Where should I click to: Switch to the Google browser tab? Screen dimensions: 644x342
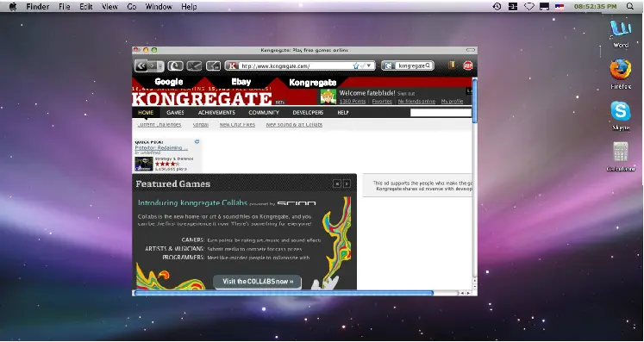click(169, 82)
